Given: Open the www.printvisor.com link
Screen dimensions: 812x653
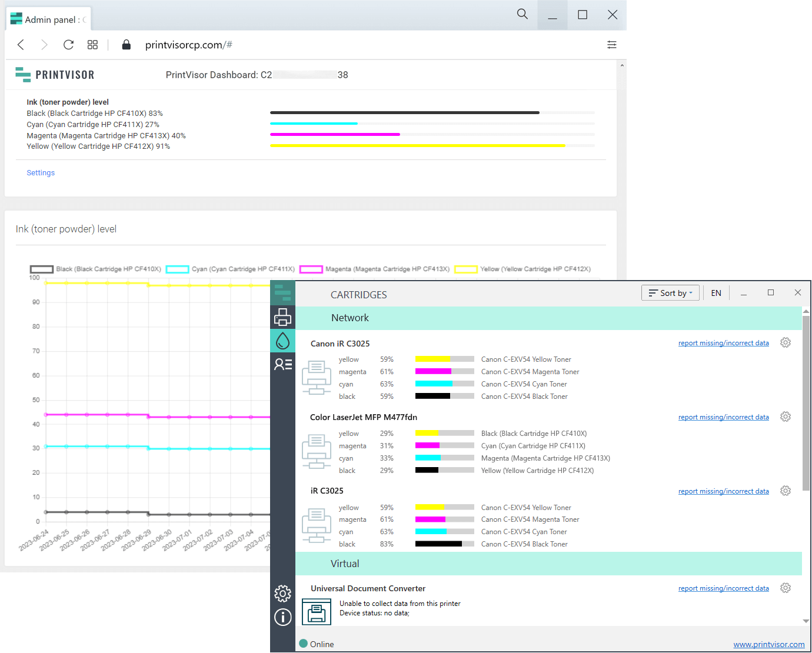Looking at the screenshot, I should [x=768, y=645].
